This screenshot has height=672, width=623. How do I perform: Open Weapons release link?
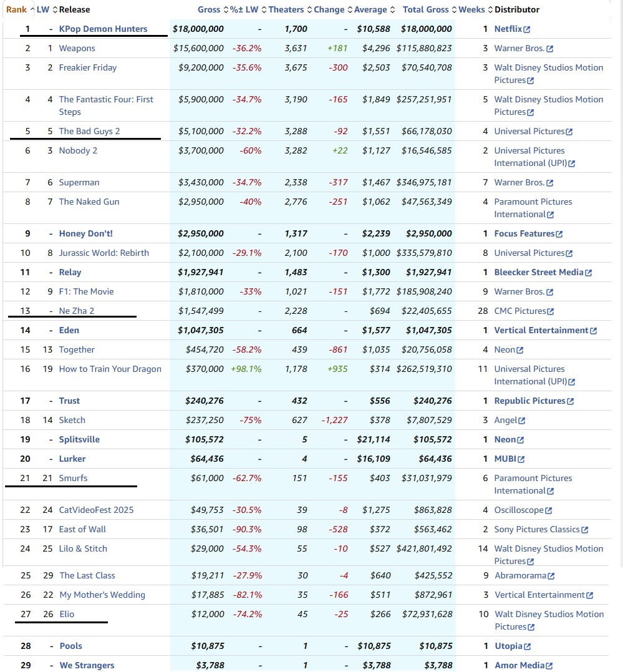[77, 48]
